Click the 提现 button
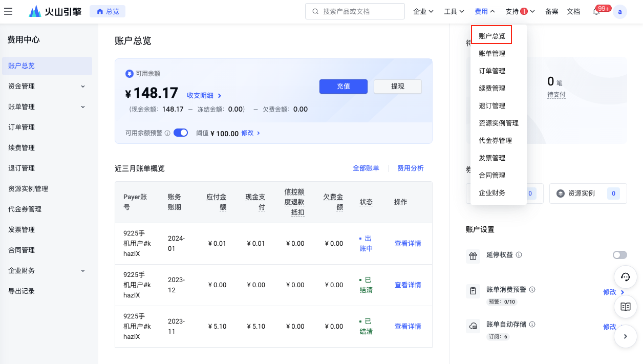The width and height of the screenshot is (643, 364). point(397,87)
